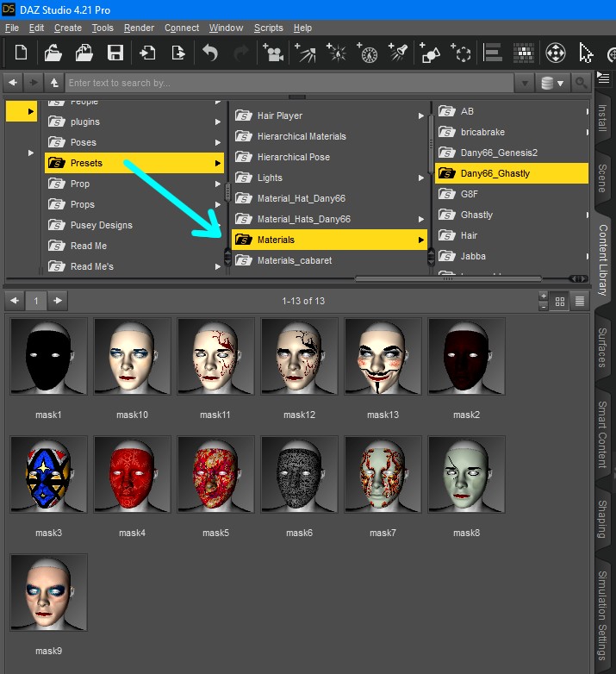616x674 pixels.
Task: Click the Save floppy disk icon
Action: click(x=115, y=53)
